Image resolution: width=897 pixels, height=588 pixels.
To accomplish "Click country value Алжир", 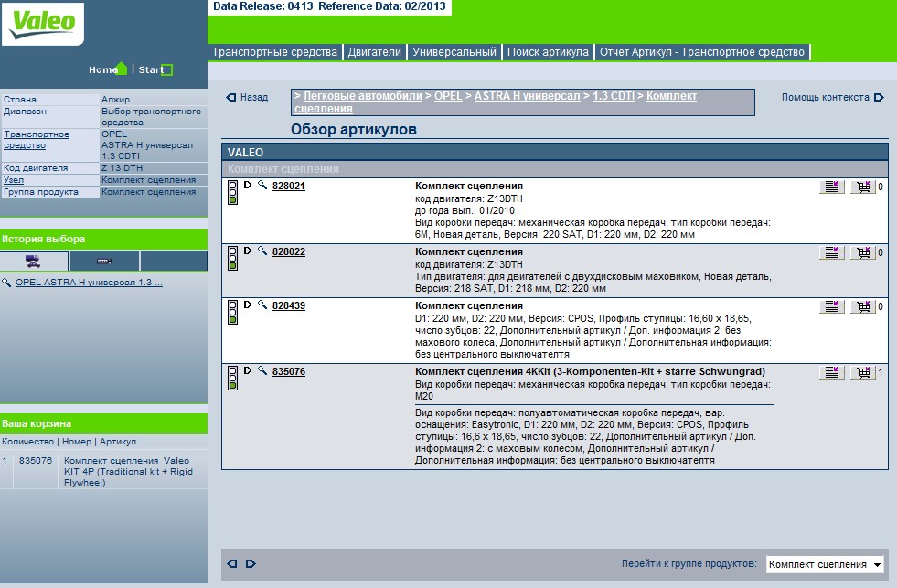I will (115, 100).
